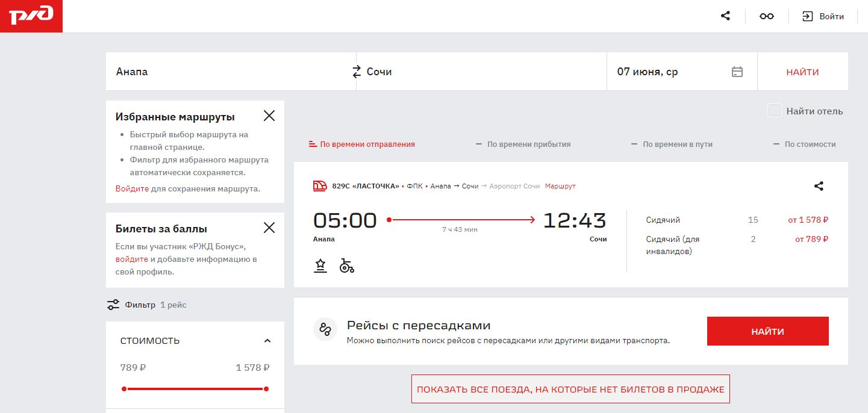Screen dimensions: 868x413
Task: Click red 'Найти' button for transfer routes
Action: [767, 331]
